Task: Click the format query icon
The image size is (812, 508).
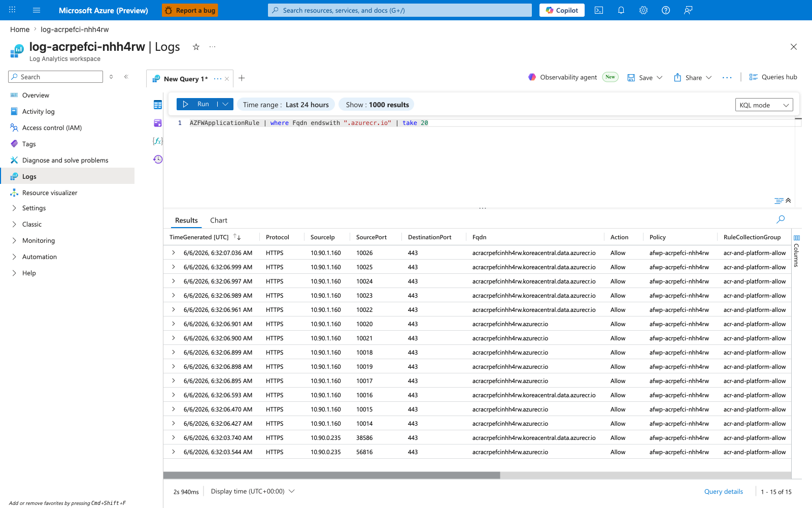Action: (779, 201)
